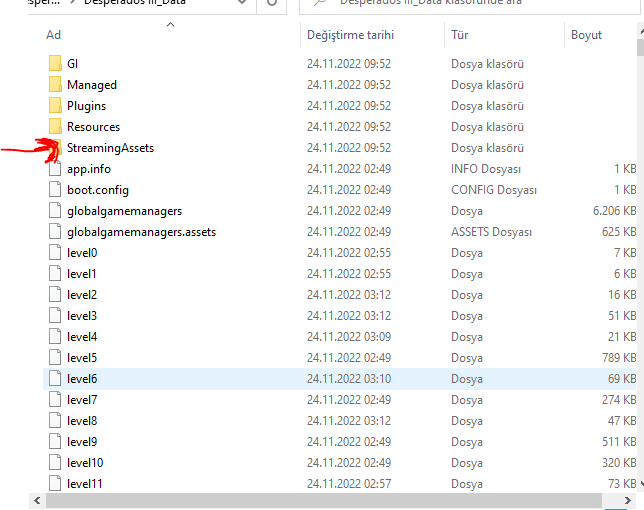Click the level1 file icon
Screen dimensions: 644x510
[55, 273]
